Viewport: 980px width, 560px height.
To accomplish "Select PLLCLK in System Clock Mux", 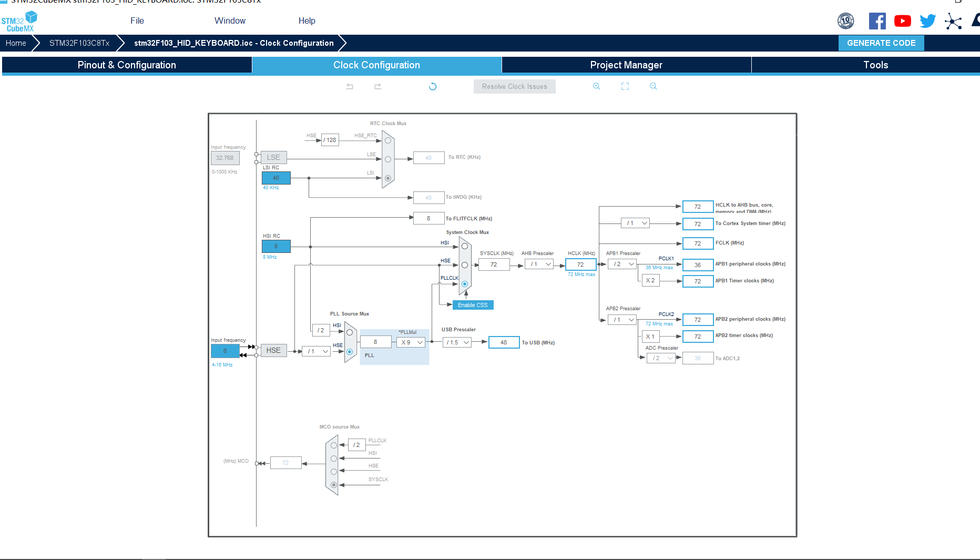I will click(x=465, y=284).
